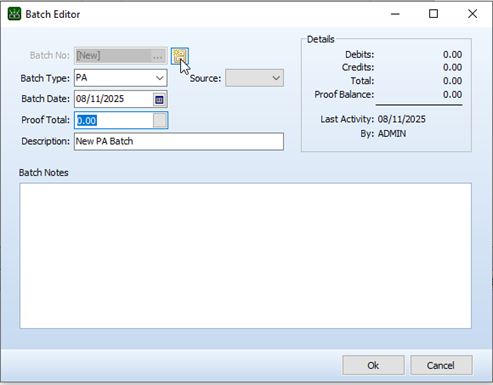Expand the Batch Type dropdown
Image resolution: width=493 pixels, height=385 pixels.
[x=159, y=78]
